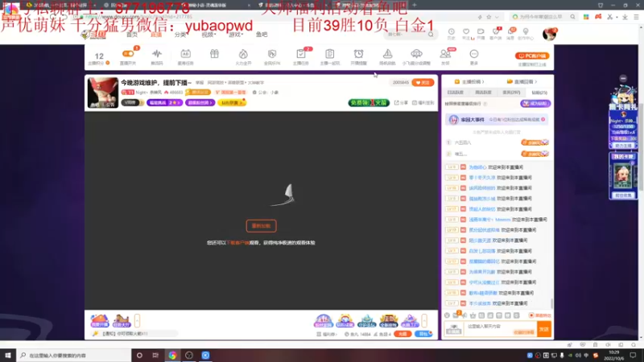Viewport: 644px width, 362px height.
Task: Open the gift box icon in streamer toolbar
Action: click(x=214, y=54)
